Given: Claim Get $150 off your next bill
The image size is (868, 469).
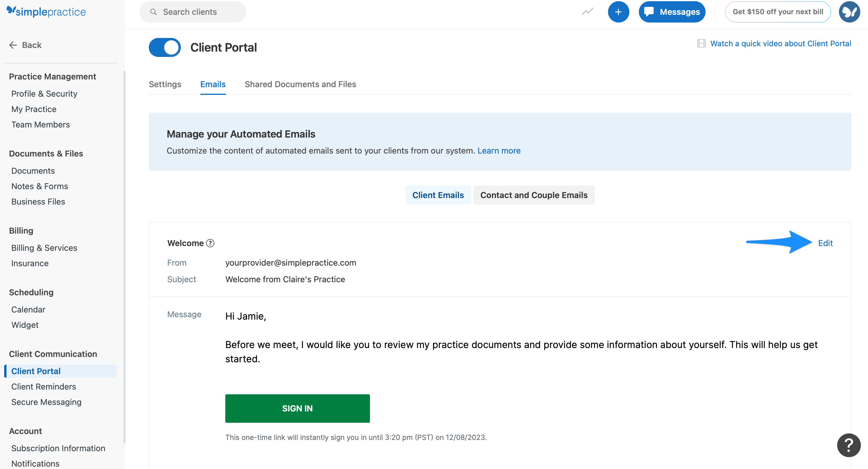Looking at the screenshot, I should (x=777, y=12).
